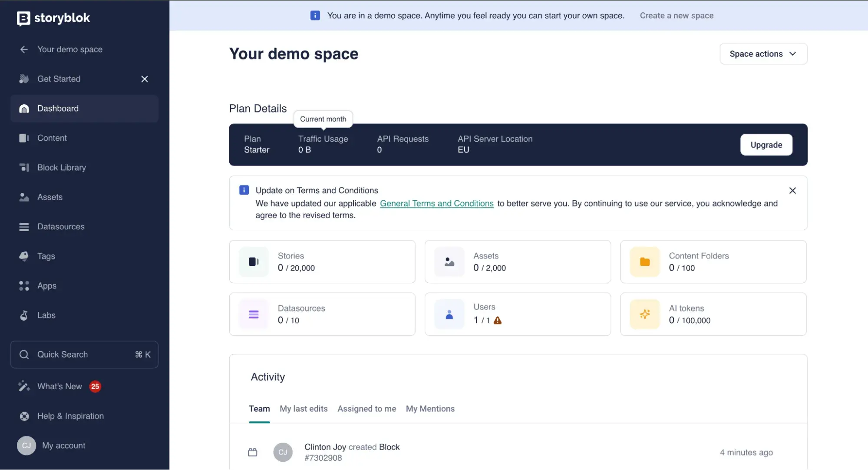Open Block Library from sidebar icon
Viewport: 868px width, 470px height.
[24, 168]
